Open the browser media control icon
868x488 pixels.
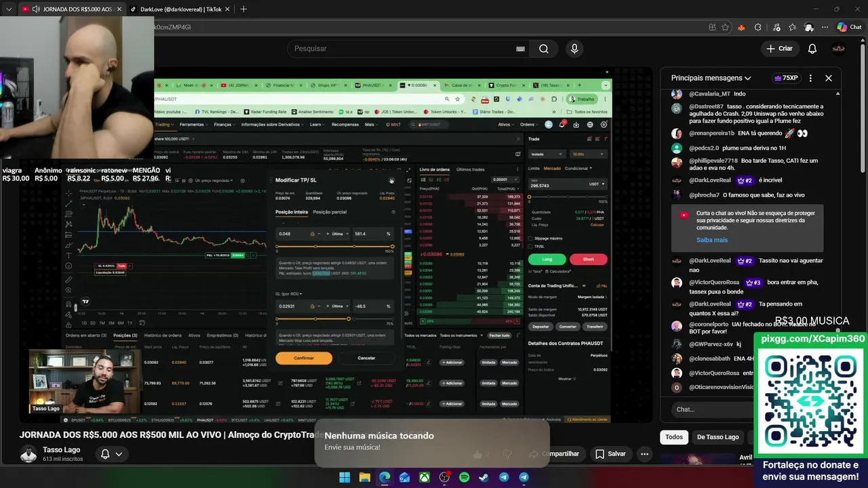click(x=776, y=27)
